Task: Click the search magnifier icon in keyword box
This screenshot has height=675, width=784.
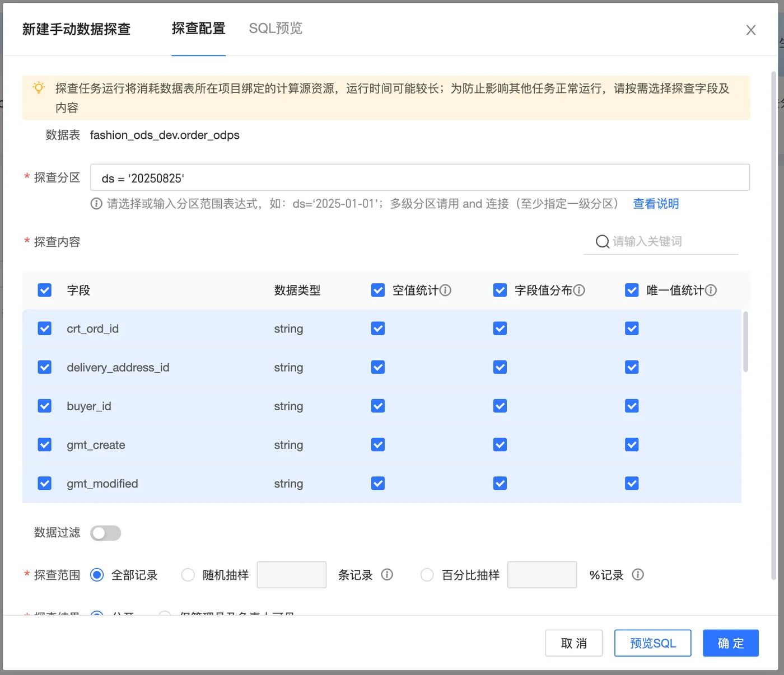Action: [x=603, y=241]
